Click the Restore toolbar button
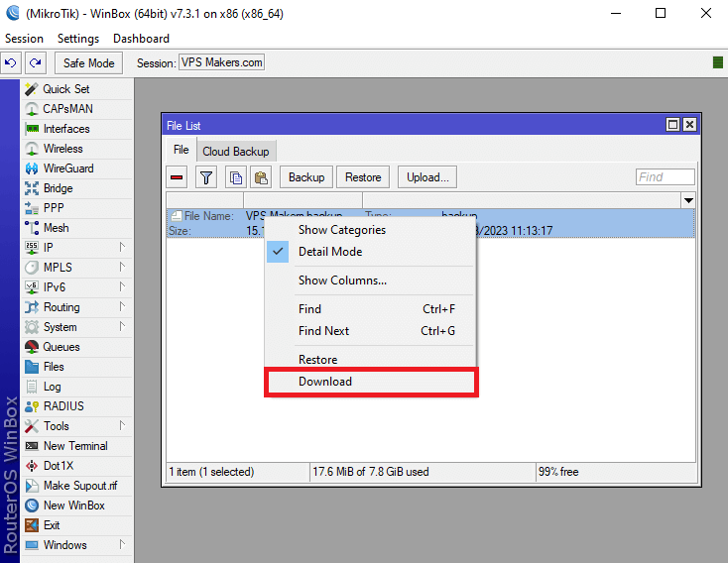 tap(363, 177)
